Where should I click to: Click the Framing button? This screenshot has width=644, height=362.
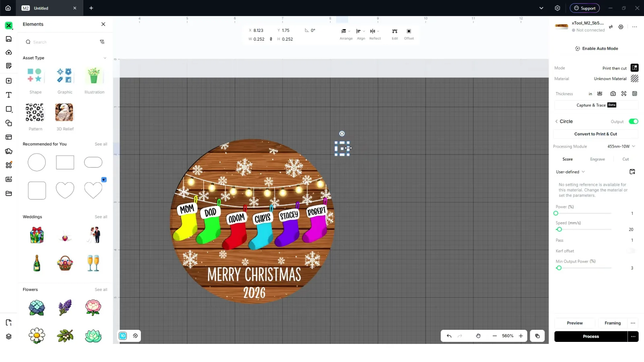click(x=613, y=323)
